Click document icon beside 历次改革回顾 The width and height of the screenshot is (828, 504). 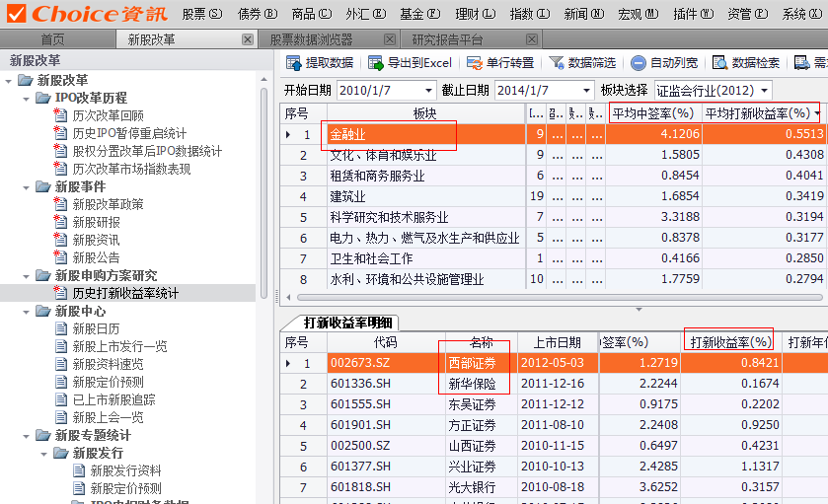(61, 115)
